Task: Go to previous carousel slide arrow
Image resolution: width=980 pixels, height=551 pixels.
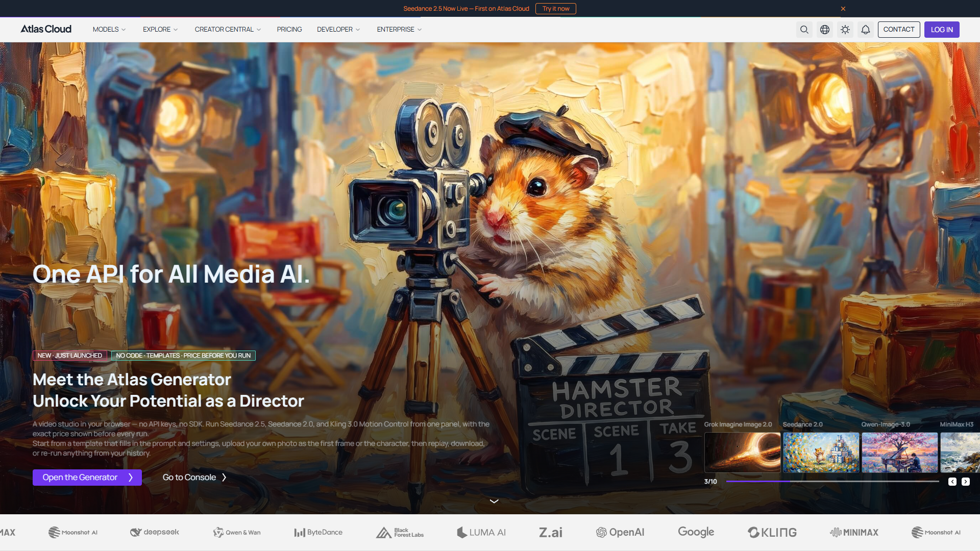Action: coord(952,482)
